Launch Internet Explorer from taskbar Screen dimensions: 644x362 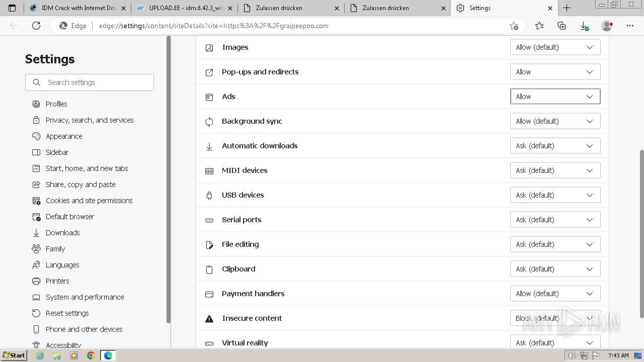pos(40,355)
